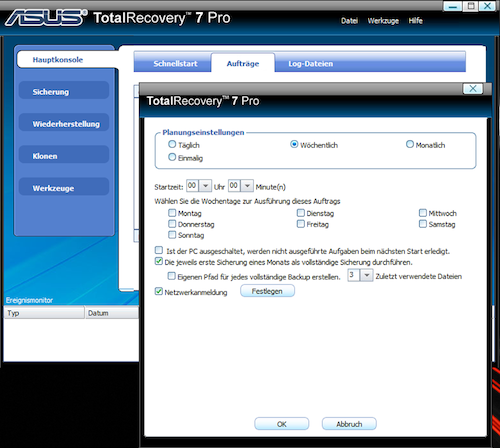The height and width of the screenshot is (448, 500).
Task: Check the Dienstag weekday box
Action: coord(301,213)
